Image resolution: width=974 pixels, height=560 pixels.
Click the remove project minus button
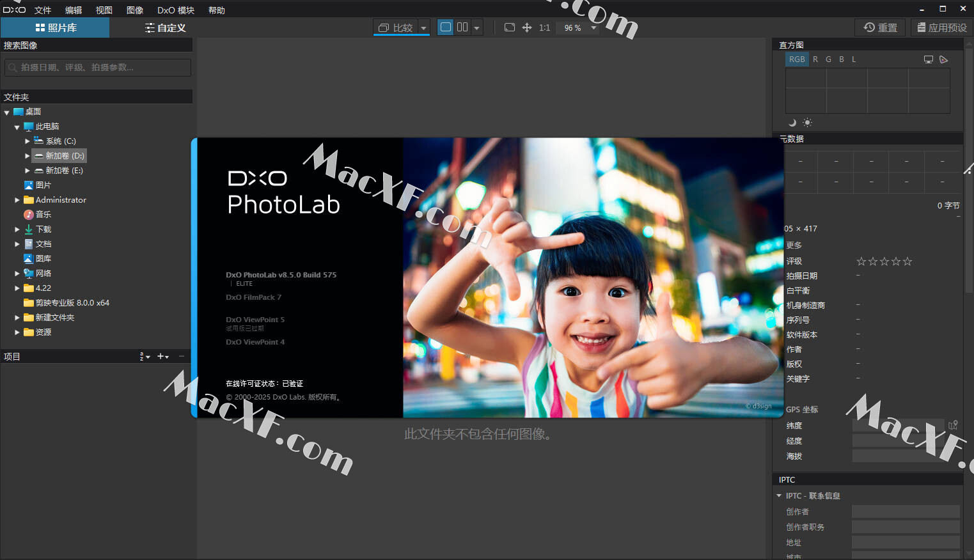182,356
